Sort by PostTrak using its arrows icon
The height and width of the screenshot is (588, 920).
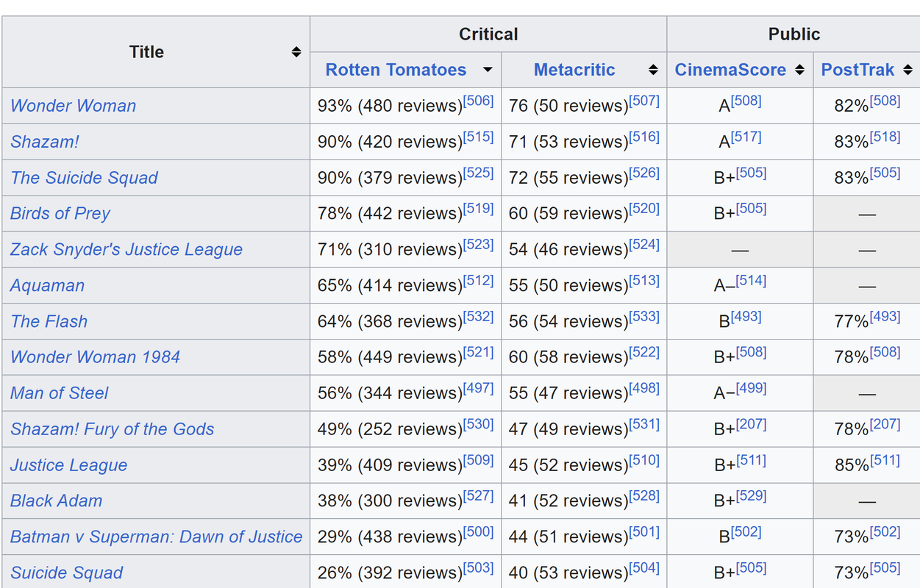(908, 70)
